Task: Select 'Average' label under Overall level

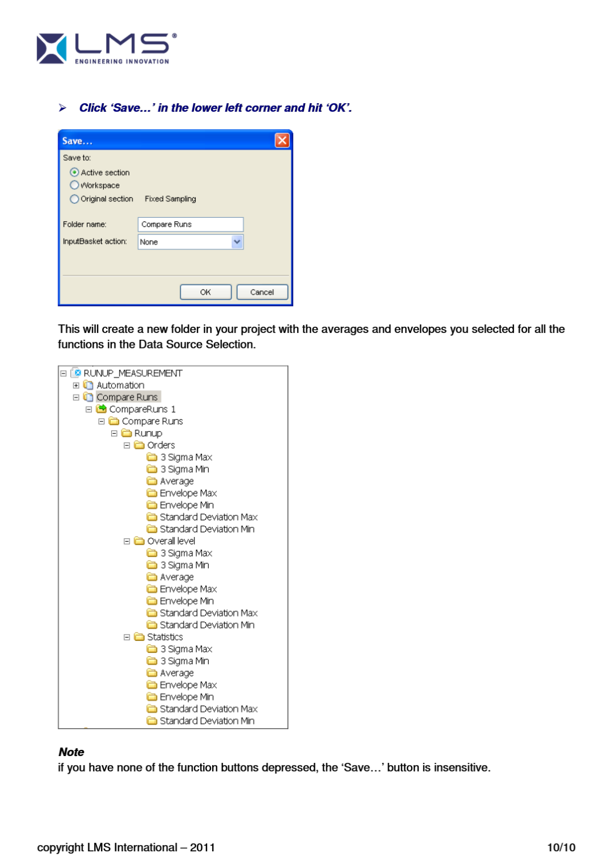Action: [x=177, y=577]
